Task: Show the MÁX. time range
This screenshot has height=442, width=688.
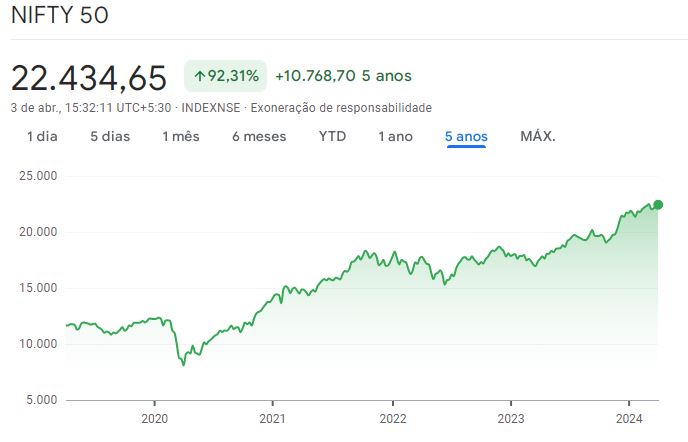Action: [x=538, y=136]
